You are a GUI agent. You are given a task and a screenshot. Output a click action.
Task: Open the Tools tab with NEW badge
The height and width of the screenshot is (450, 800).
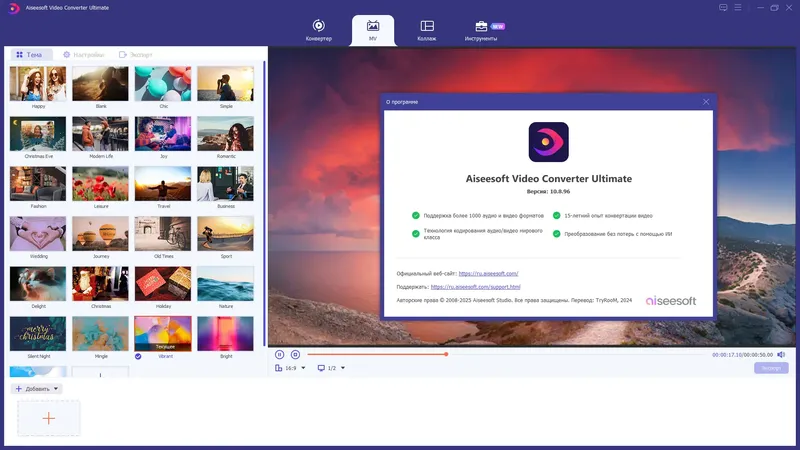coord(483,30)
